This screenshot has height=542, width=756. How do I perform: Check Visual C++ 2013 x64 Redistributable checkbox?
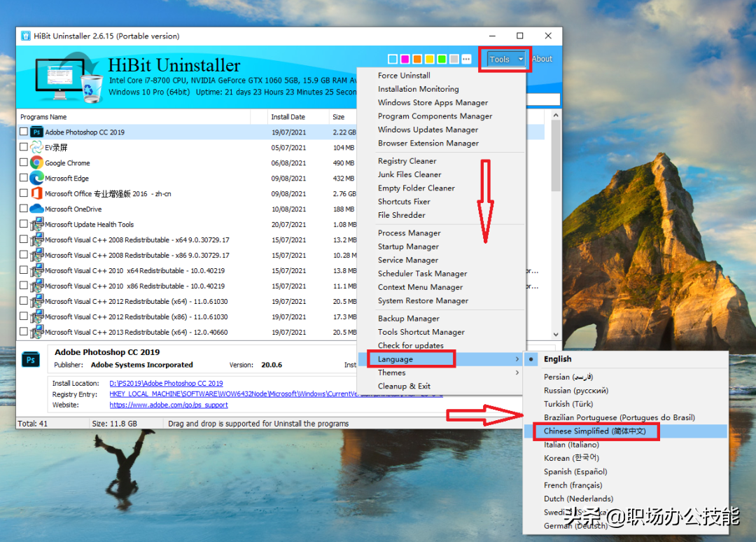pyautogui.click(x=24, y=332)
